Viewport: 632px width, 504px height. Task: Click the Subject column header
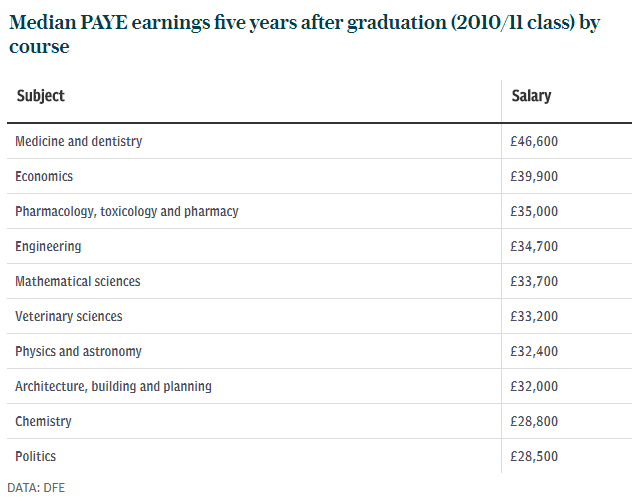pyautogui.click(x=40, y=96)
